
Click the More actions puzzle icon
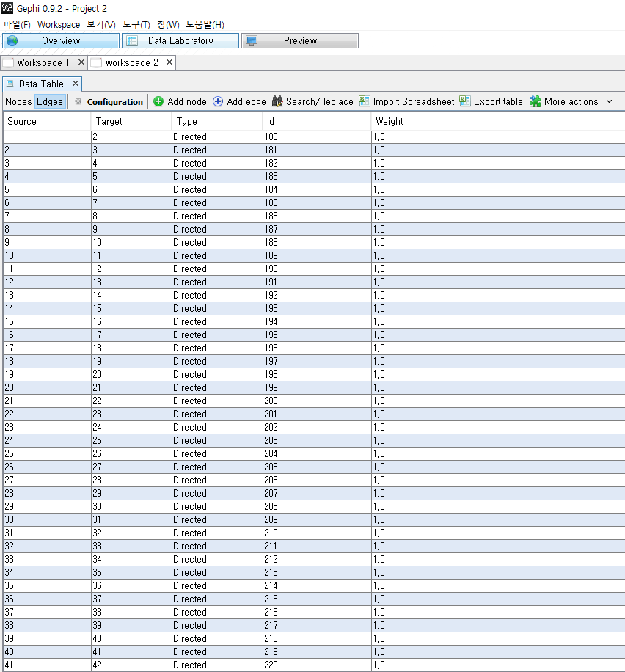pyautogui.click(x=536, y=102)
